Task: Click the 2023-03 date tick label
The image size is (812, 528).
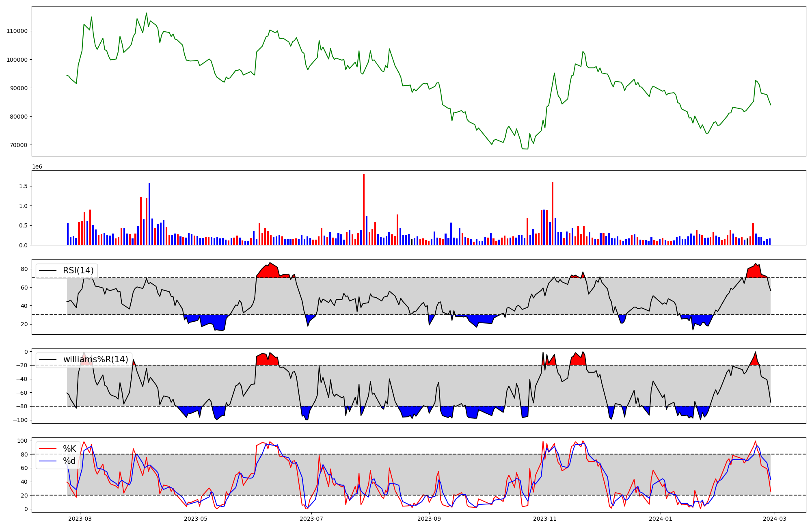Action: (x=80, y=519)
